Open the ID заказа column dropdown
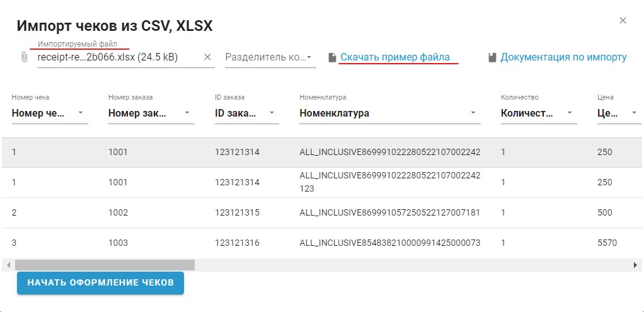 [247, 113]
